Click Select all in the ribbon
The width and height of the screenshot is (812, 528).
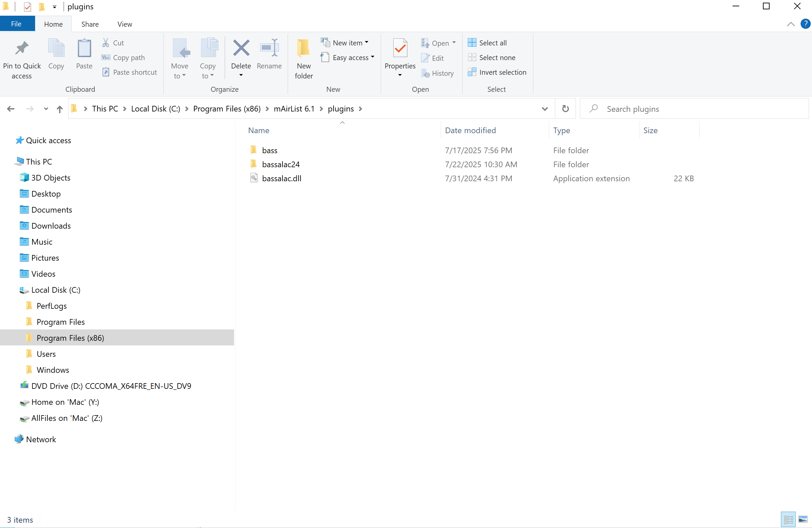click(487, 43)
